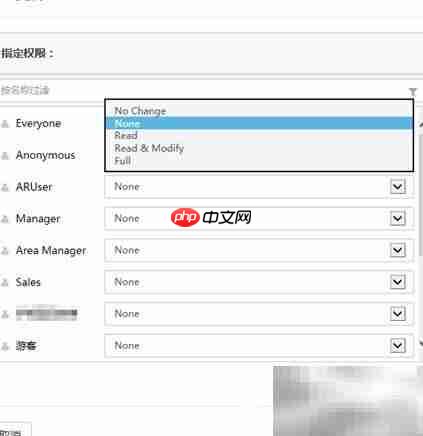Expand the Sales permission dropdown arrow

tap(398, 282)
